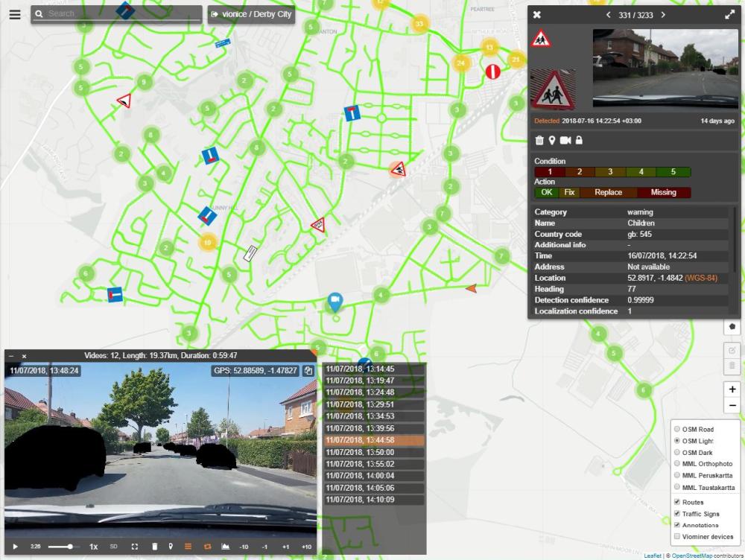Viewport: 745px width, 560px height.
Task: Click the loop icon in video controls
Action: click(x=206, y=547)
